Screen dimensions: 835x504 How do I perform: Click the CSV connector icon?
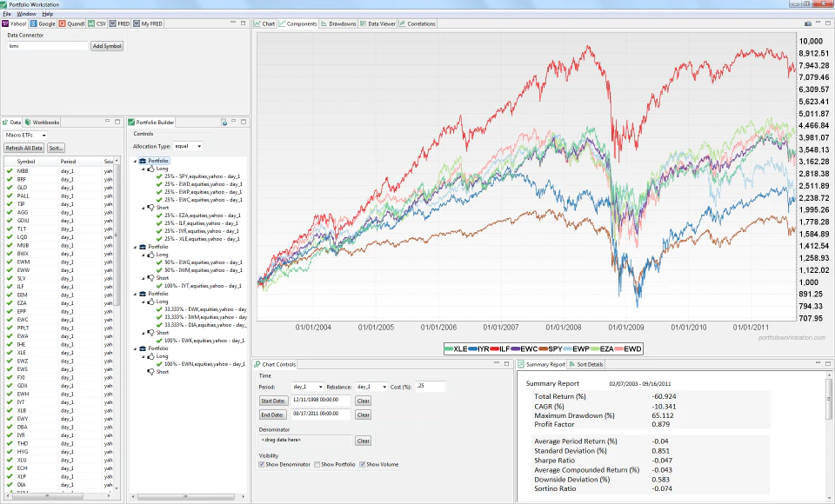91,23
